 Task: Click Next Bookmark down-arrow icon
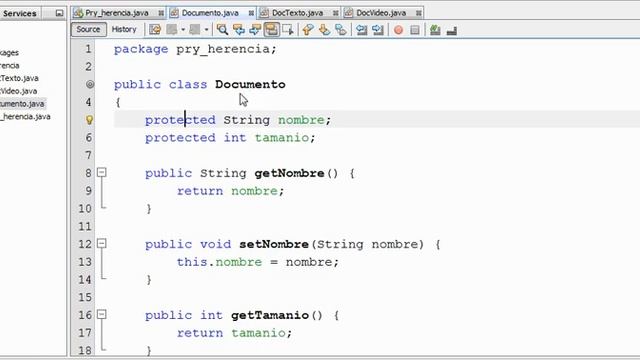324,29
